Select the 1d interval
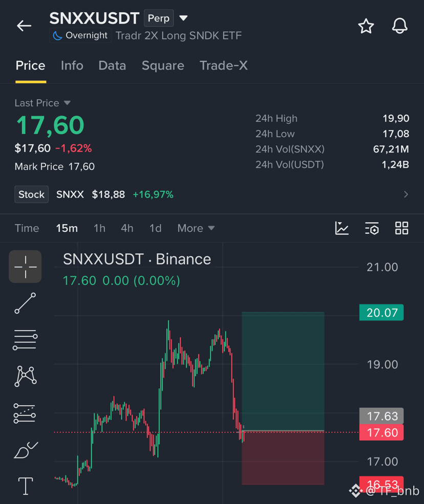Image resolution: width=424 pixels, height=504 pixels. tap(155, 228)
